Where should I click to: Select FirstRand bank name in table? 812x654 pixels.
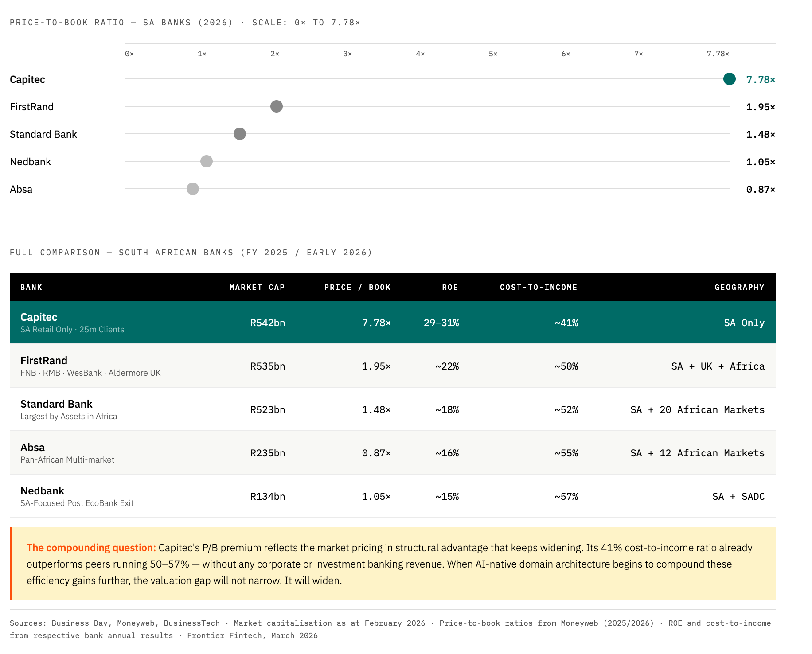click(44, 361)
